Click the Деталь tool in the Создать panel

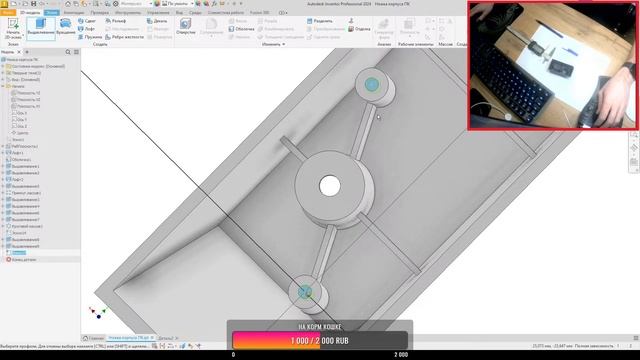click(157, 21)
